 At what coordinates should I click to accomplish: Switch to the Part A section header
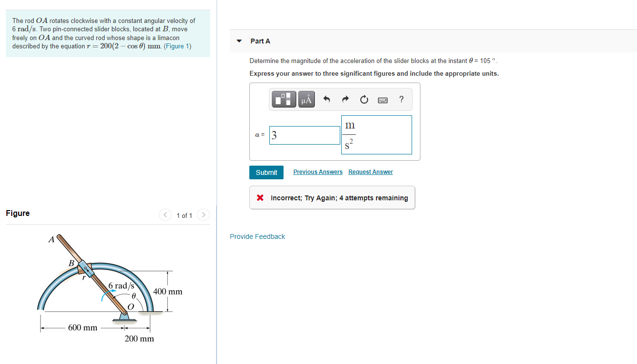tap(261, 41)
